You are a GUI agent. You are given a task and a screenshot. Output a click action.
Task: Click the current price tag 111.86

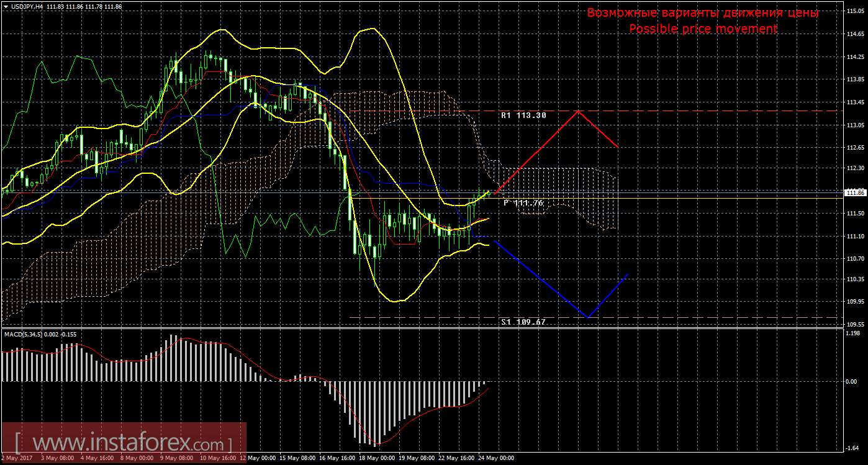(856, 193)
